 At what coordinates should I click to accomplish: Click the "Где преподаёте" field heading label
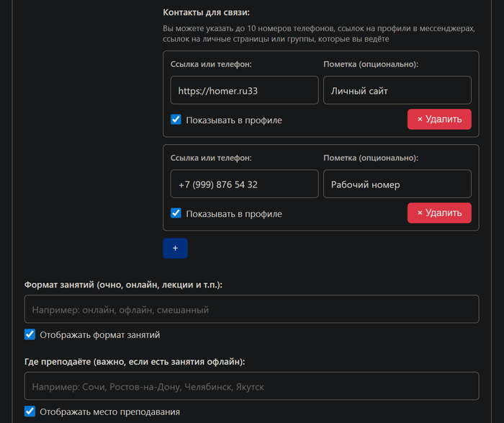pos(134,362)
